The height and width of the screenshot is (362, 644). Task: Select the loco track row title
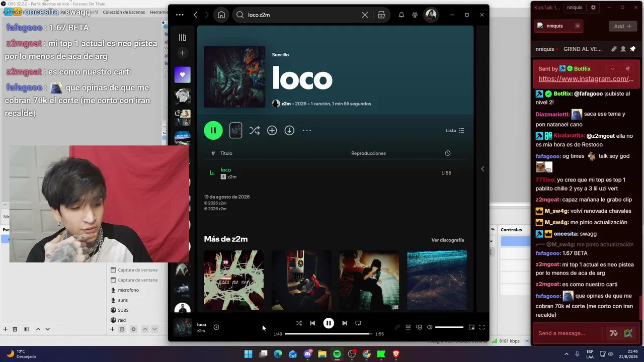[226, 170]
